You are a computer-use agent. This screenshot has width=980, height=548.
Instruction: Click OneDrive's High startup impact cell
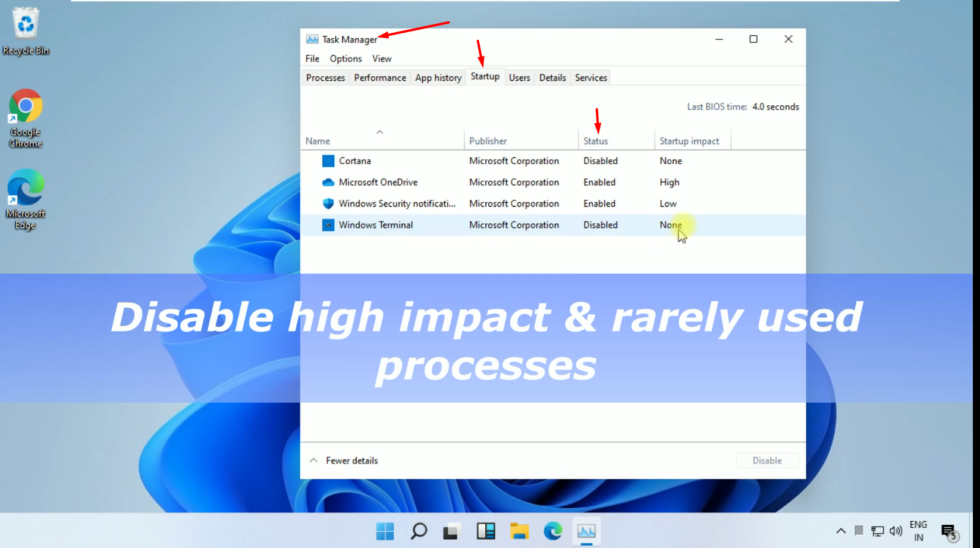pyautogui.click(x=670, y=182)
